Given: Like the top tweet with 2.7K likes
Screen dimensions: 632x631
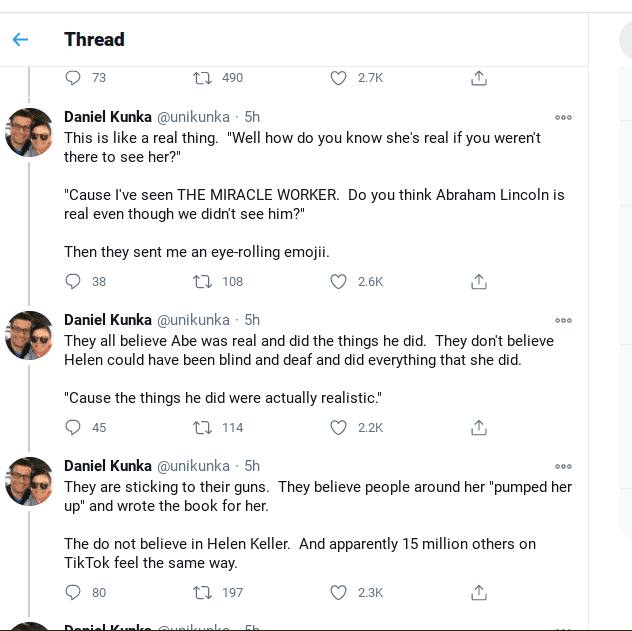Looking at the screenshot, I should point(338,78).
